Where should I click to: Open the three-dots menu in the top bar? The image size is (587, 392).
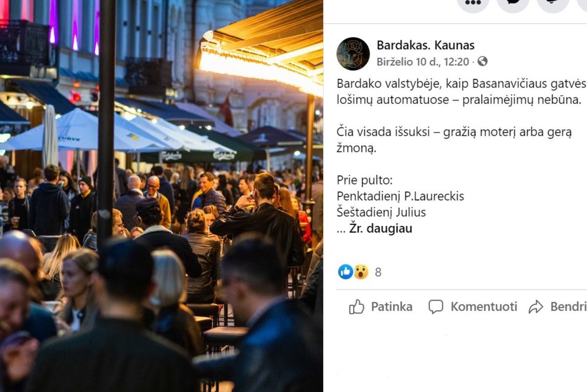click(x=473, y=4)
